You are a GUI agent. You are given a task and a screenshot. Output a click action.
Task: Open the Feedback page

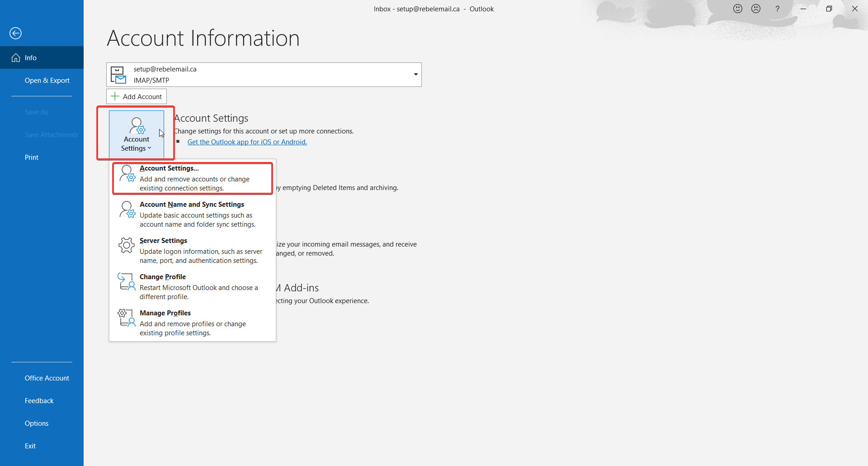42,400
